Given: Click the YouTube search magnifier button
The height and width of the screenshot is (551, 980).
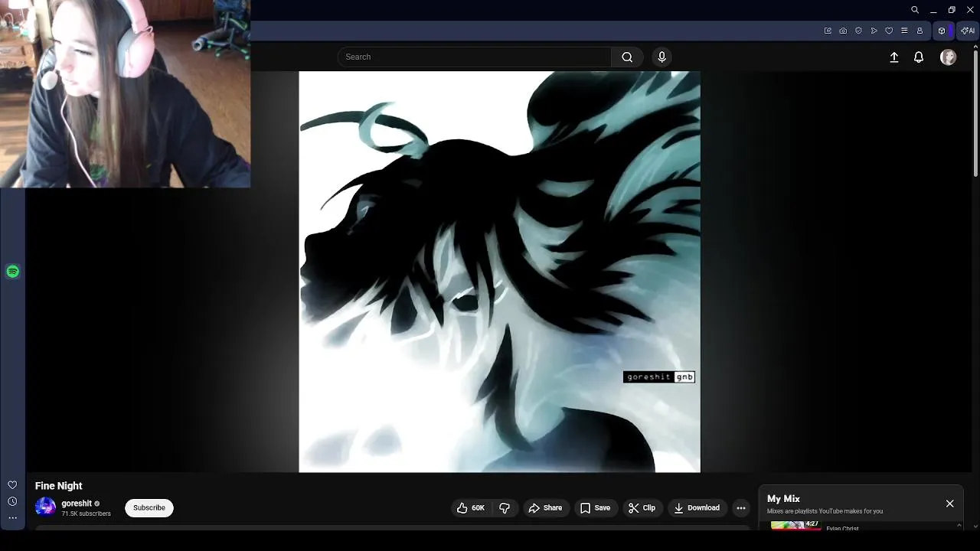Looking at the screenshot, I should [x=627, y=57].
